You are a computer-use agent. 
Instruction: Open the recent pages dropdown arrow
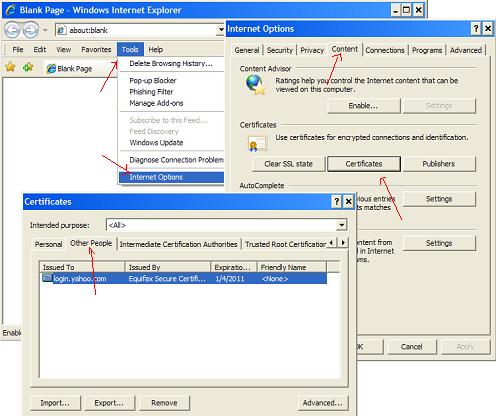point(45,30)
